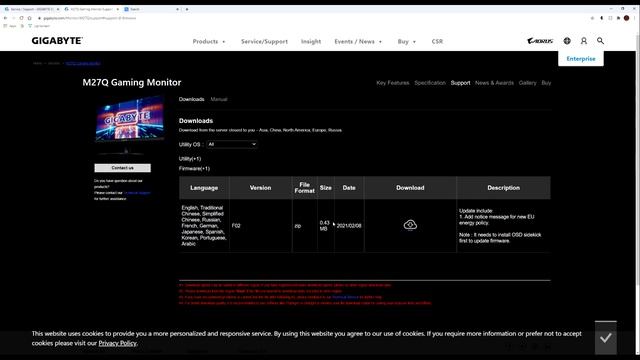The width and height of the screenshot is (640, 360).
Task: Expand the Events / News menu
Action: point(358,42)
